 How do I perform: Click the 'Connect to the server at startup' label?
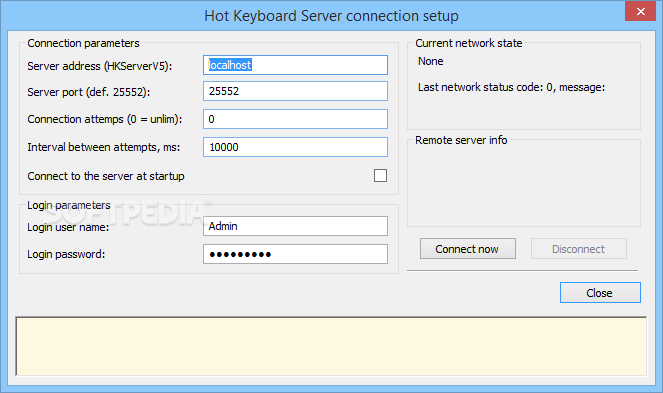coord(106,176)
